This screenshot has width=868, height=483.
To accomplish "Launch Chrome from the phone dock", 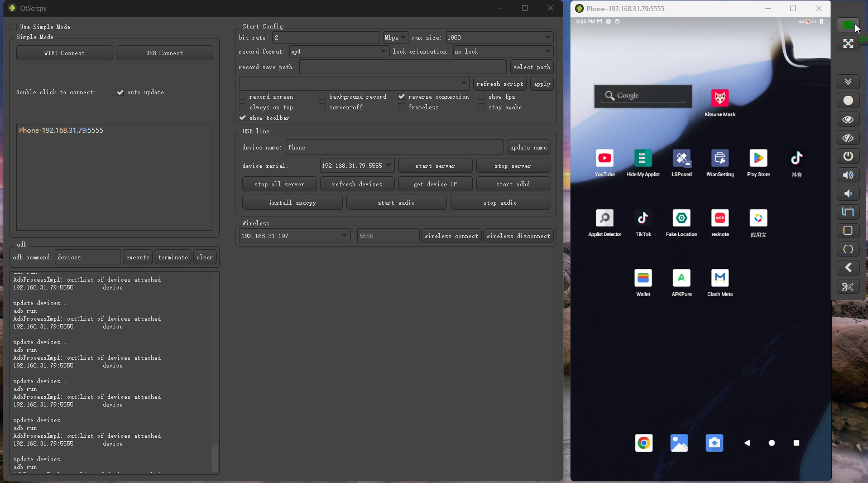I will click(x=644, y=443).
